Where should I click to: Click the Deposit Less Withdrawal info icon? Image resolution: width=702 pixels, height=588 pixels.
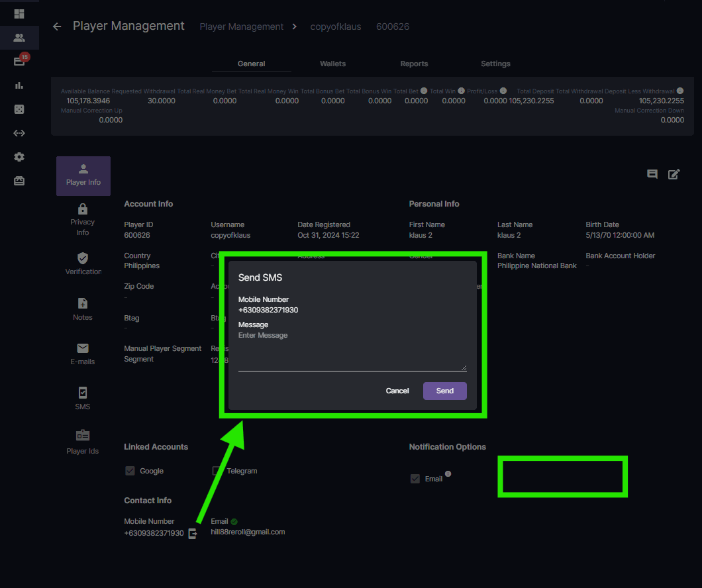(x=680, y=91)
